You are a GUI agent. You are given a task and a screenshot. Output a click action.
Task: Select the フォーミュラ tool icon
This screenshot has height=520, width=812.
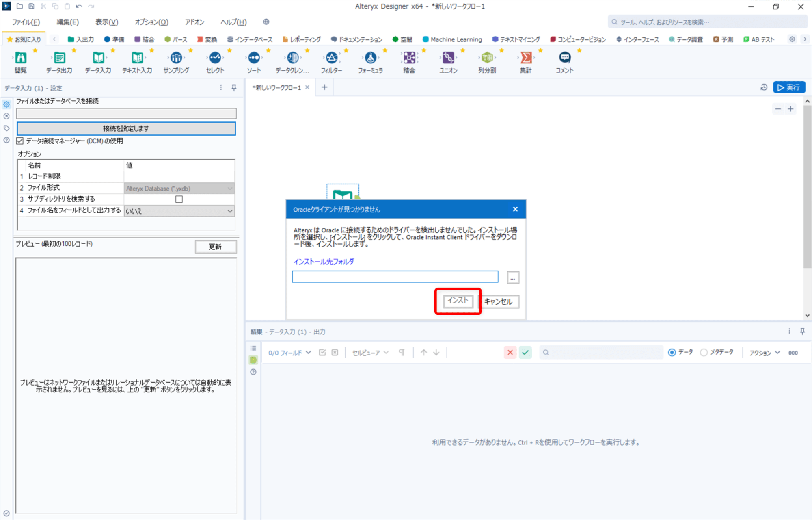(371, 58)
